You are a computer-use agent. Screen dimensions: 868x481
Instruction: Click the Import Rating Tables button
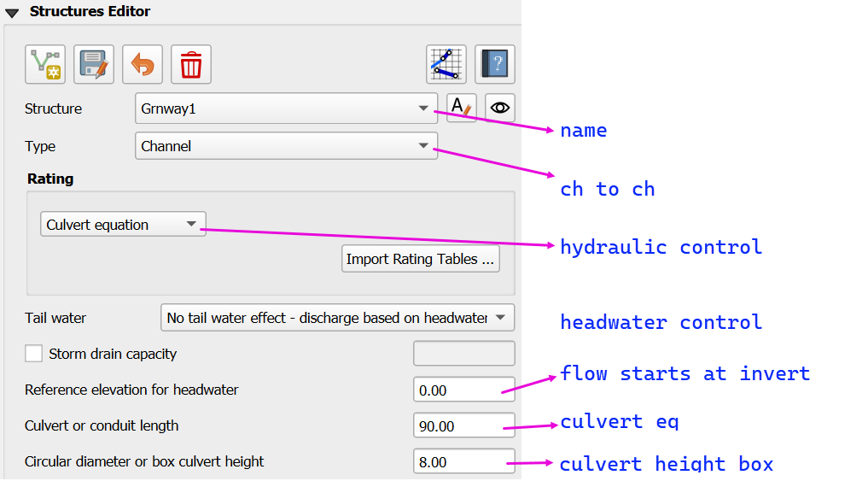(421, 259)
